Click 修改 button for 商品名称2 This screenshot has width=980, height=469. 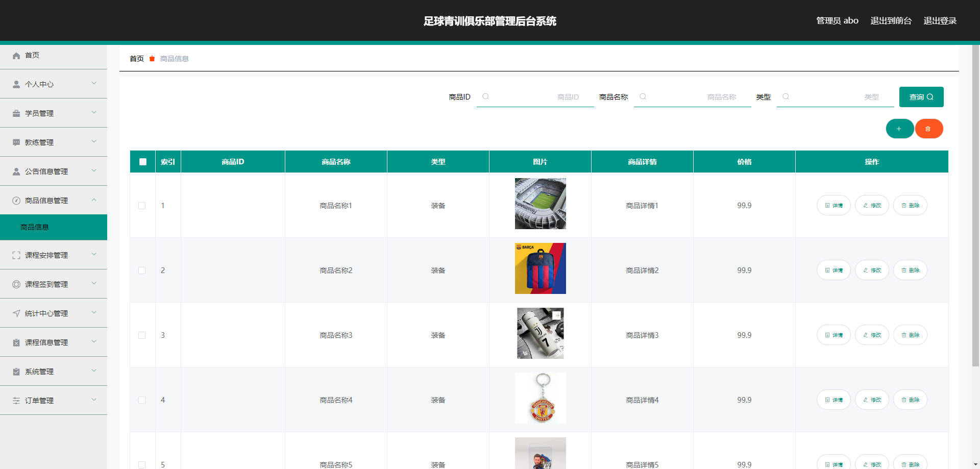[872, 270]
